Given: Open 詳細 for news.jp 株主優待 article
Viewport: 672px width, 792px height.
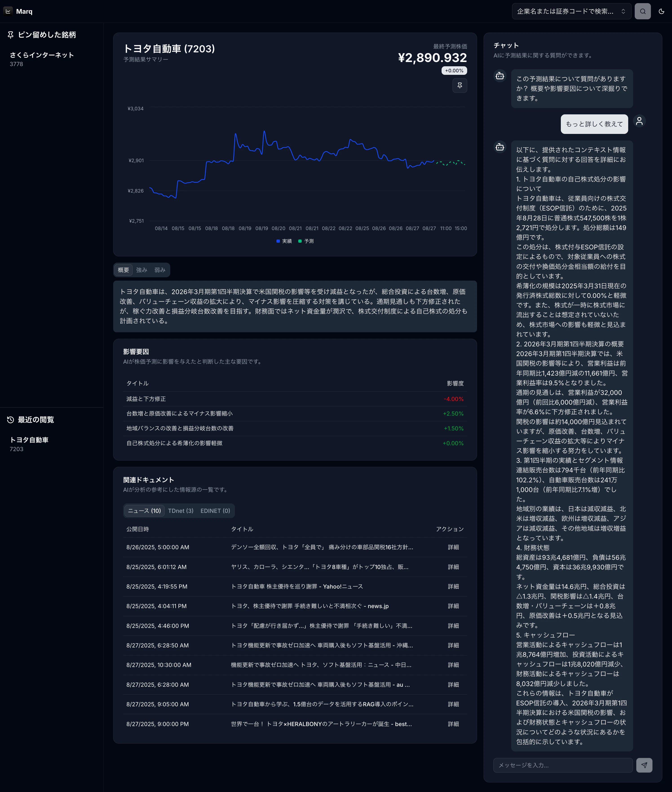Looking at the screenshot, I should point(453,606).
